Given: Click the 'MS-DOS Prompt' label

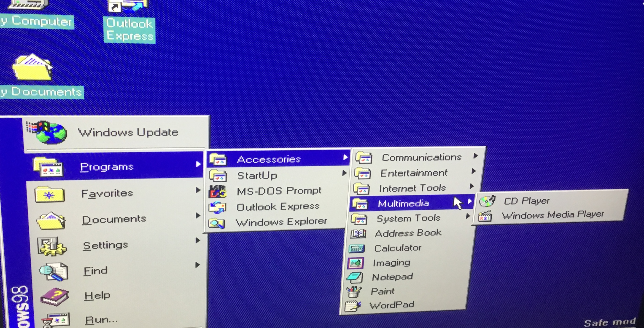Looking at the screenshot, I should 279,191.
